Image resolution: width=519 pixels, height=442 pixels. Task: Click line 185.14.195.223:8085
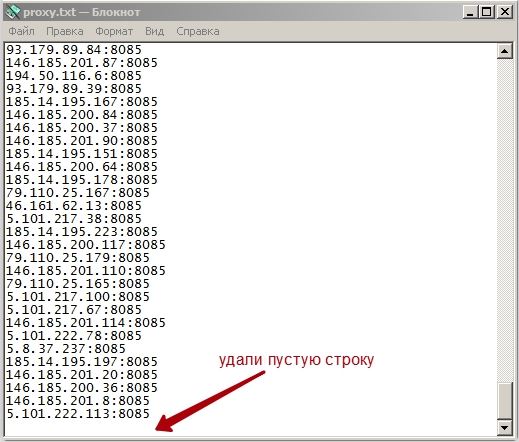pos(82,232)
